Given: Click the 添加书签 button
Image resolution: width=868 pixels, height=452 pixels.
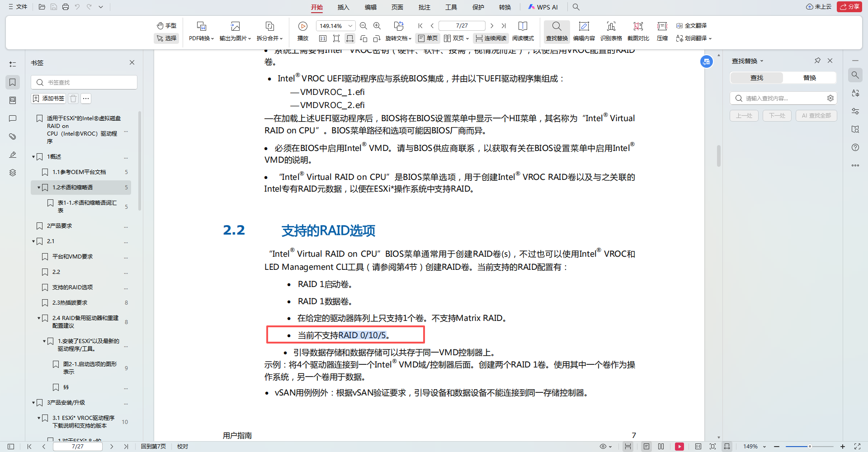Looking at the screenshot, I should [x=48, y=99].
